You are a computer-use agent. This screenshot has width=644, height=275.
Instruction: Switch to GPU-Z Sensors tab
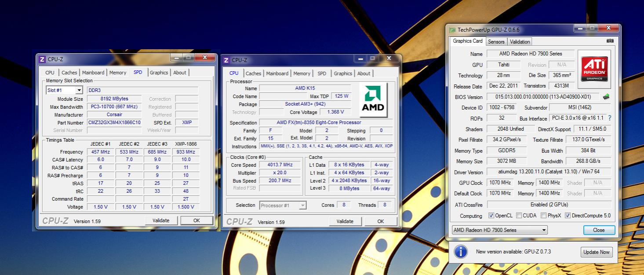click(496, 42)
